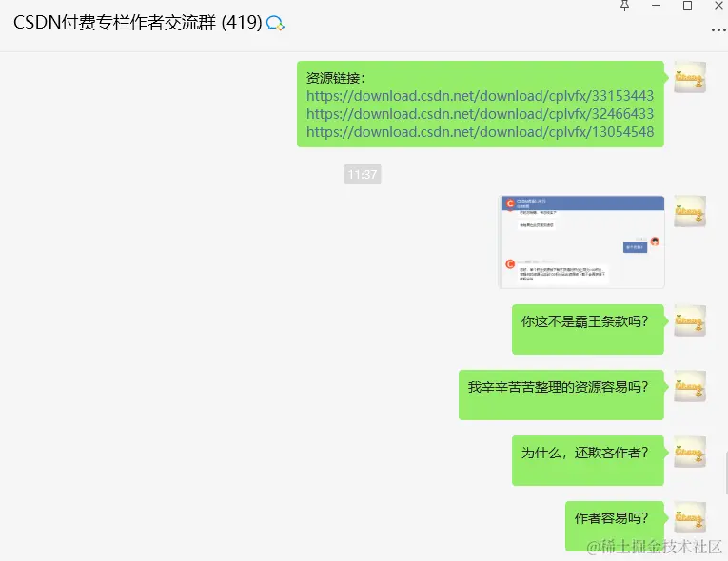Maximize the chat window
Image resolution: width=728 pixels, height=561 pixels.
pos(688,6)
